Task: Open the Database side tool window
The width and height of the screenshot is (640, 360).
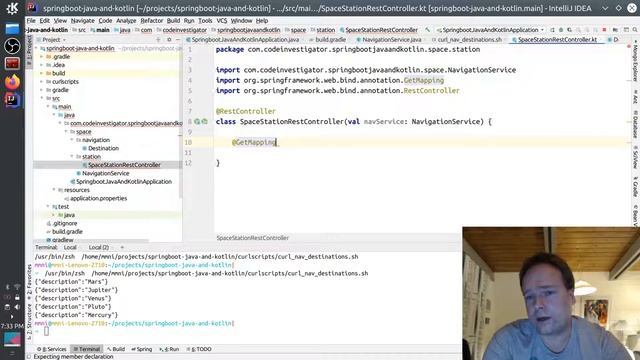Action: coord(636,124)
